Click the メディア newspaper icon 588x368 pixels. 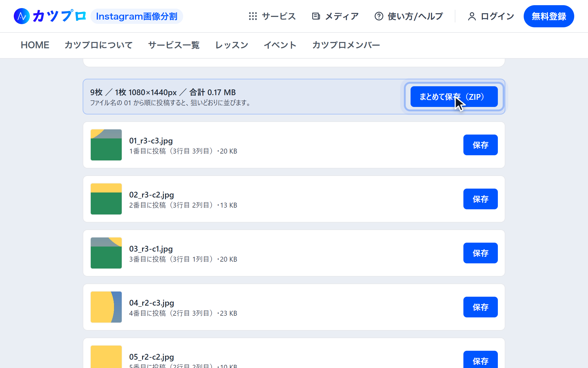pos(316,16)
